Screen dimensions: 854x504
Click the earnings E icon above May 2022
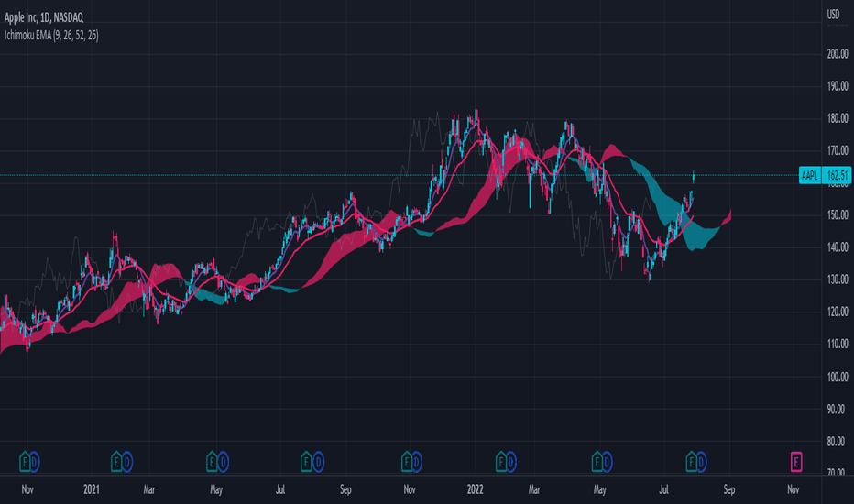point(597,462)
